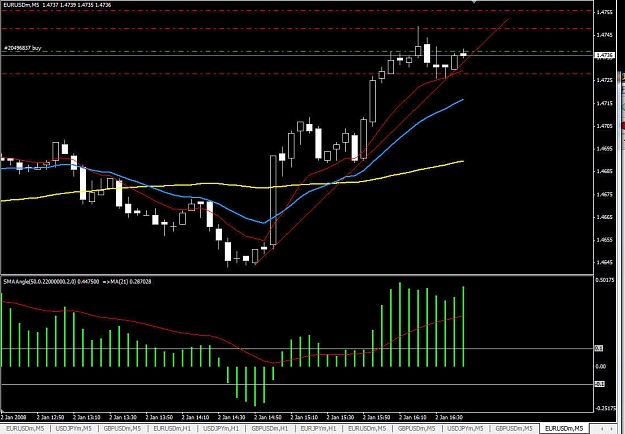Image resolution: width=625 pixels, height=434 pixels.
Task: Click the 1.4705 price scale label
Action: [x=604, y=126]
